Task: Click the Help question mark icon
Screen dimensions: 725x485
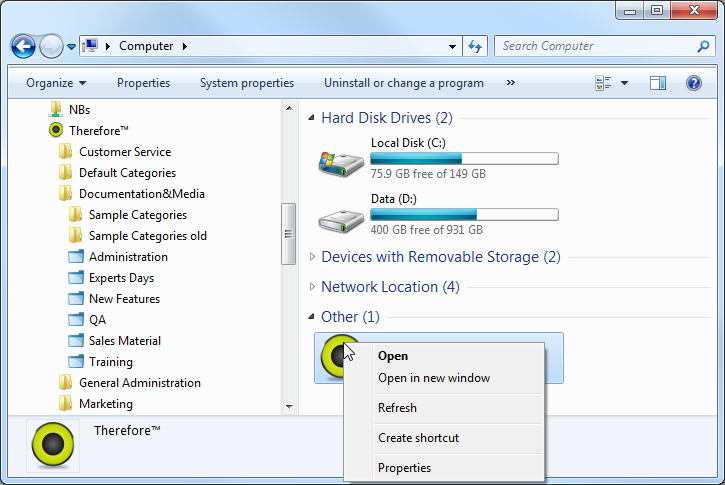Action: click(693, 83)
